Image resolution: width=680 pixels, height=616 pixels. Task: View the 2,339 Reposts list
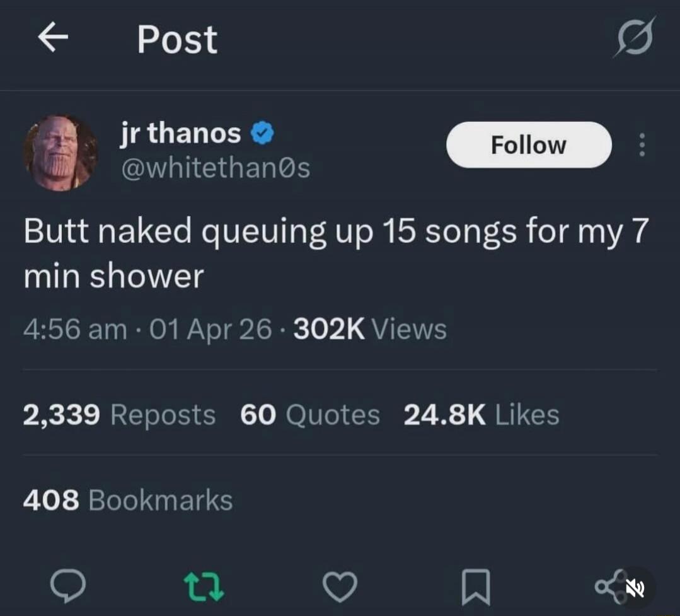[x=118, y=414]
